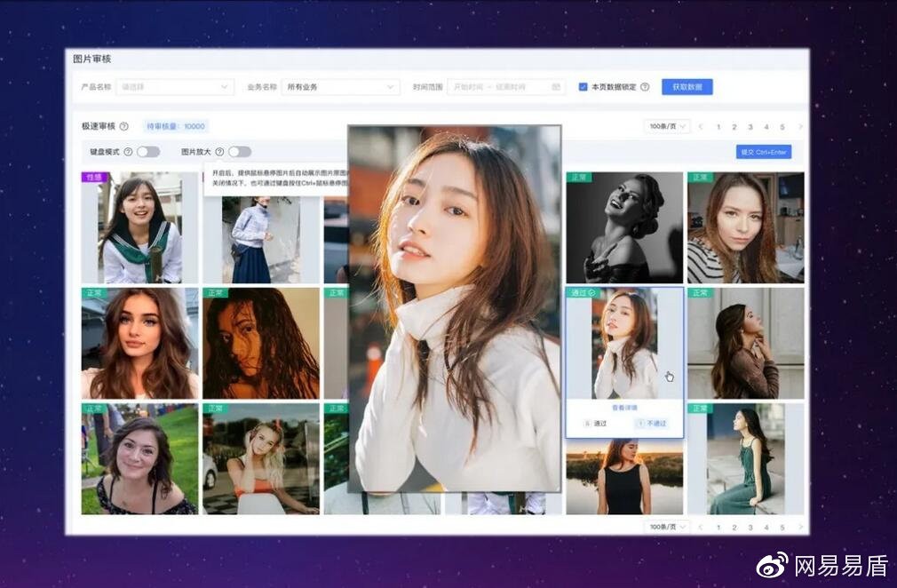The height and width of the screenshot is (588, 897).
Task: Click help icon beside 键盘模式 label
Action: point(128,152)
